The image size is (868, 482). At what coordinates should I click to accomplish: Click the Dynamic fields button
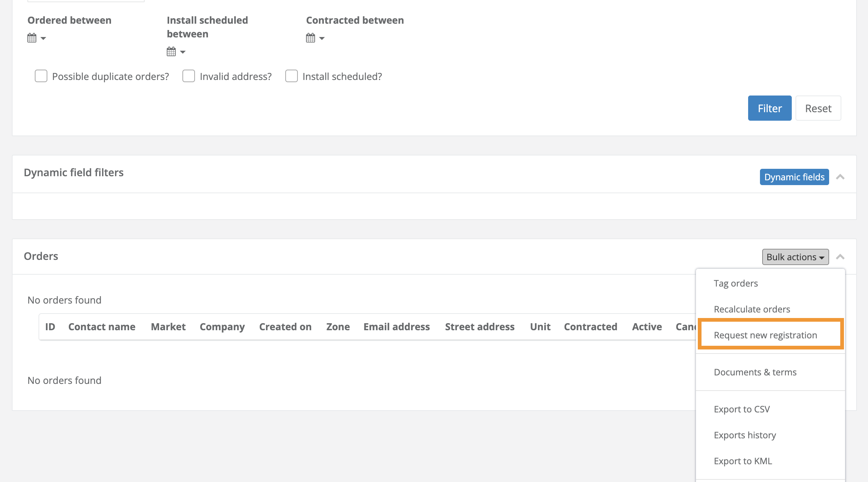click(x=794, y=177)
